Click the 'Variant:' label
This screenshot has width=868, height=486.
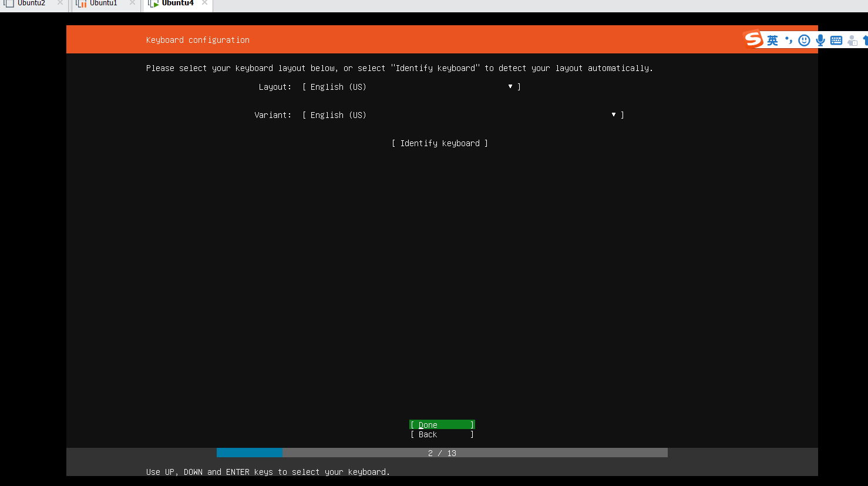[x=272, y=115]
